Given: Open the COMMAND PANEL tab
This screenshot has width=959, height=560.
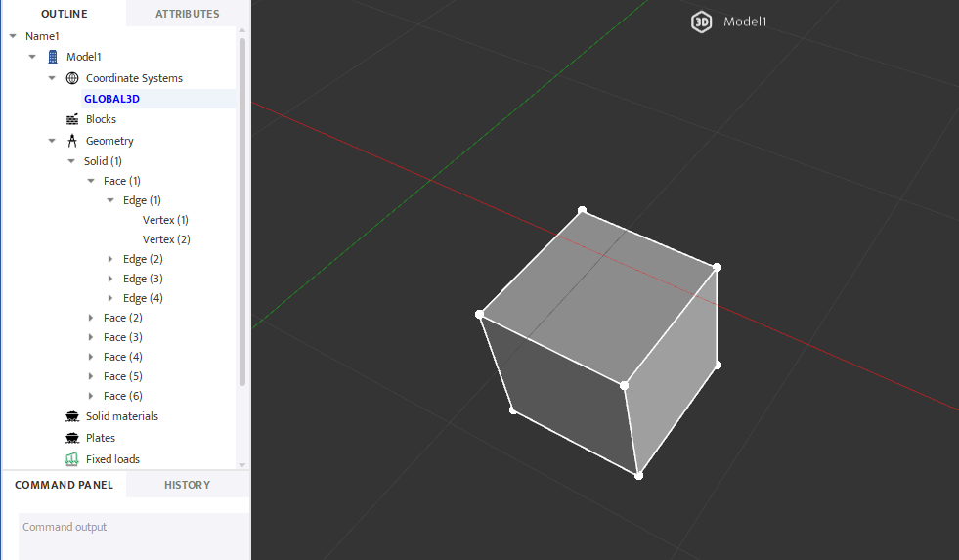Looking at the screenshot, I should pos(65,485).
